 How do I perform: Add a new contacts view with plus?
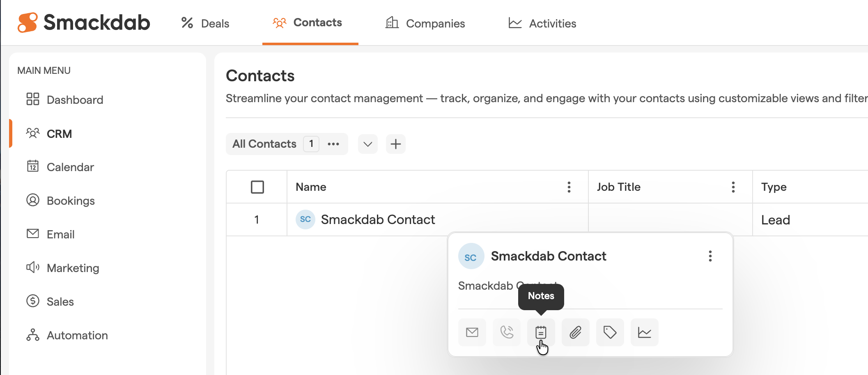pos(395,144)
